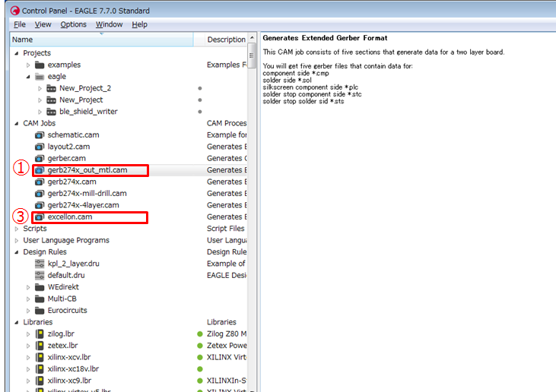
Task: Select the gerb274x_out_mtl.cam entry
Action: tap(87, 170)
